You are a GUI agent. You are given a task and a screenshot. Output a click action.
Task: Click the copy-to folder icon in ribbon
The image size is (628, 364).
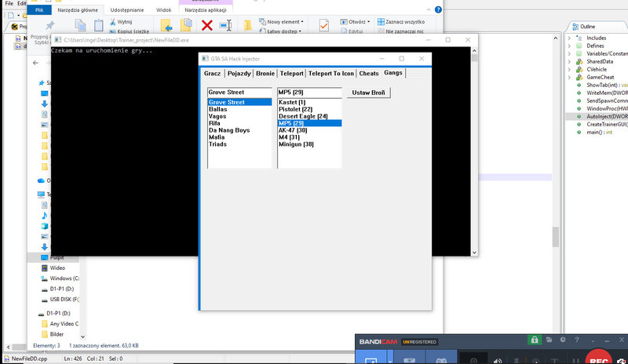186,25
